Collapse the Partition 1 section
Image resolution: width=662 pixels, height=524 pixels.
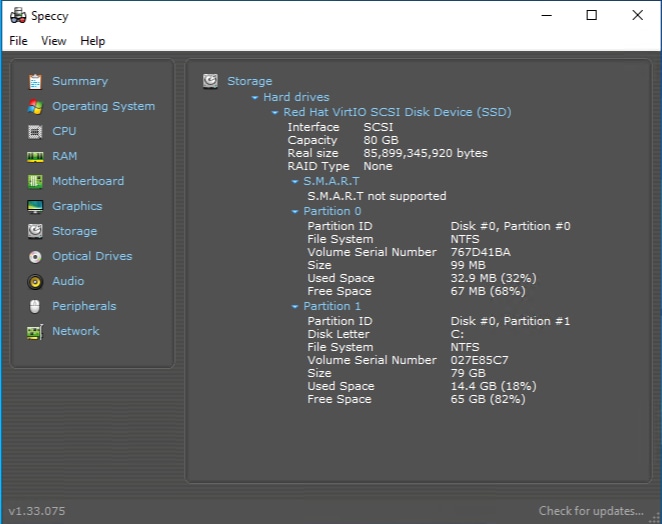tap(295, 307)
